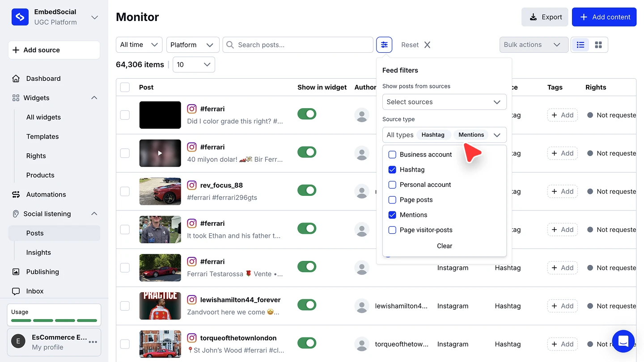Click the X icon next to Reset
This screenshot has width=644, height=362.
427,45
